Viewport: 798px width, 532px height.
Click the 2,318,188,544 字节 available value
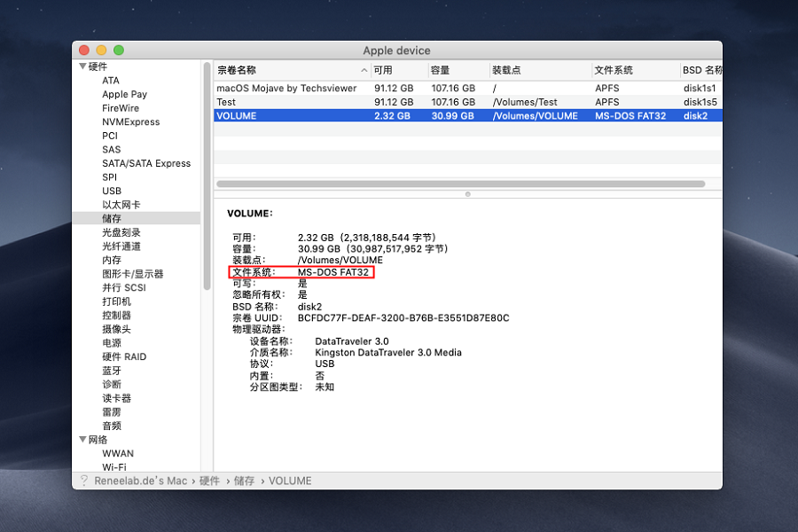click(389, 238)
